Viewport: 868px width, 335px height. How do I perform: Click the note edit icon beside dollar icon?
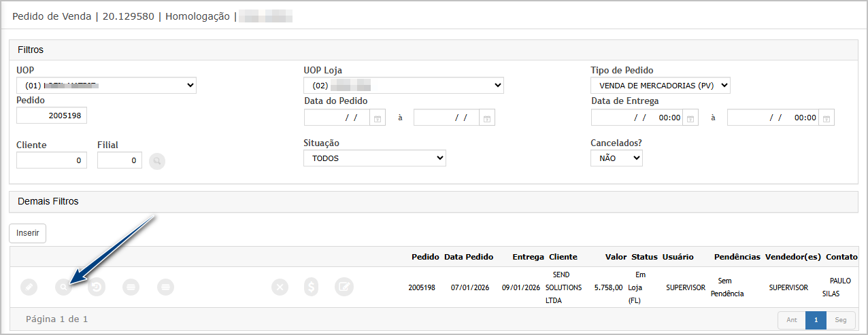pos(344,287)
